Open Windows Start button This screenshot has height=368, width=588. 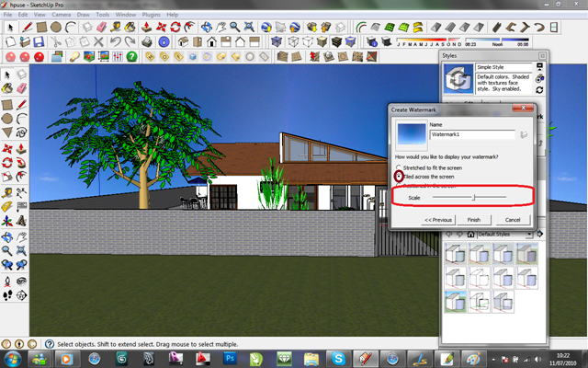12,359
